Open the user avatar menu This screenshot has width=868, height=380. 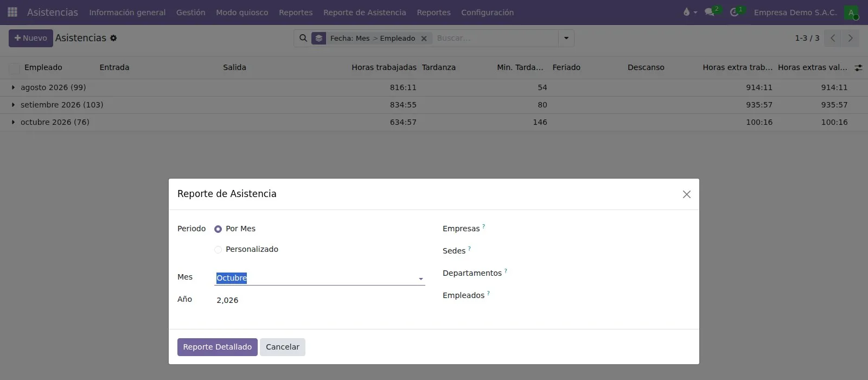point(851,12)
